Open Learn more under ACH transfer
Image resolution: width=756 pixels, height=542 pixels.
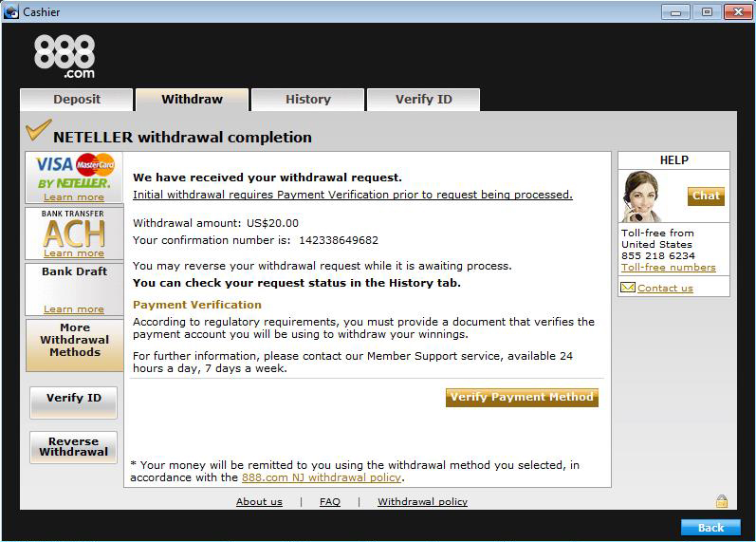pyautogui.click(x=74, y=252)
